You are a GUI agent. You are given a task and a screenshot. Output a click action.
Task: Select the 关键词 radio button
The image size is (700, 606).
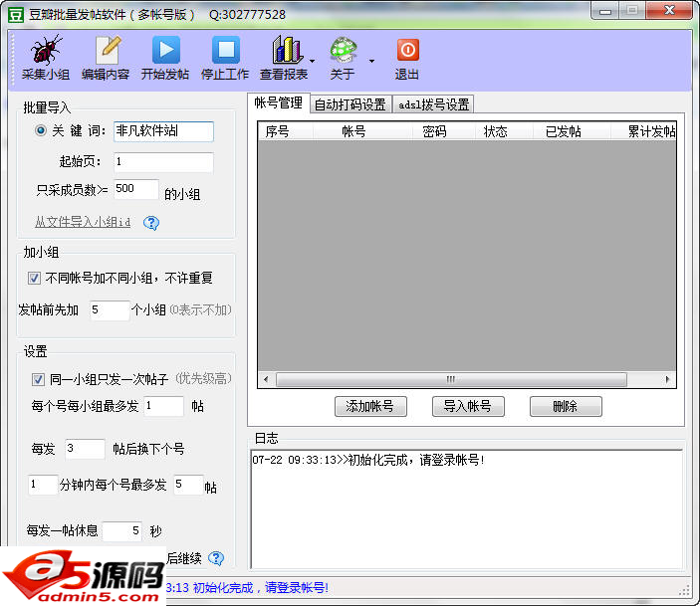pyautogui.click(x=40, y=130)
